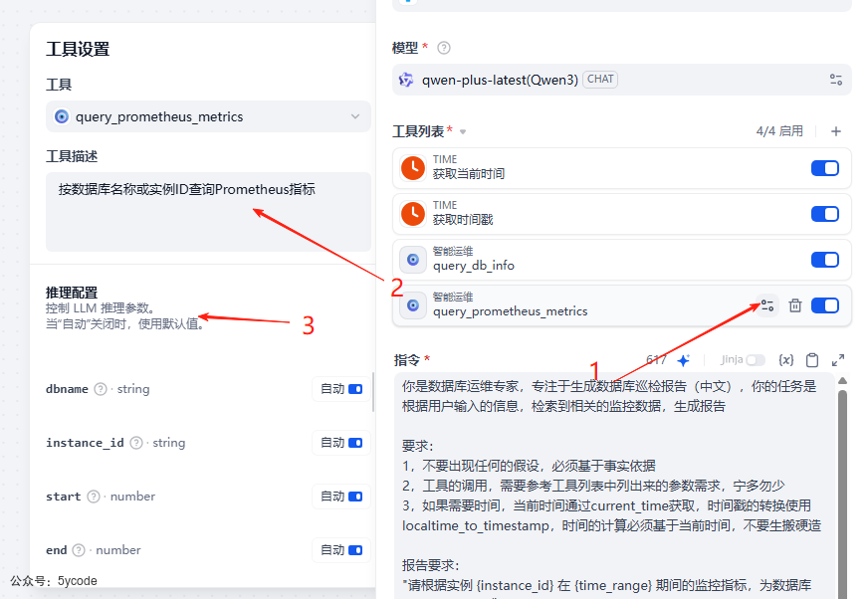Copy the instruction text via clipboard icon
The width and height of the screenshot is (868, 599).
[x=812, y=360]
